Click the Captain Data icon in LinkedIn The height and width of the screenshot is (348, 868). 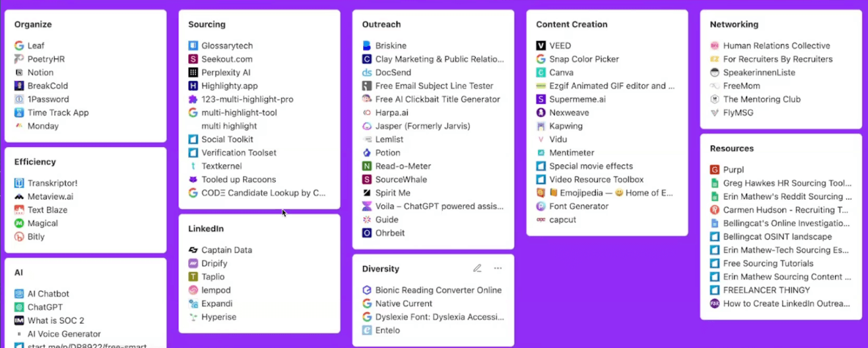click(x=193, y=250)
